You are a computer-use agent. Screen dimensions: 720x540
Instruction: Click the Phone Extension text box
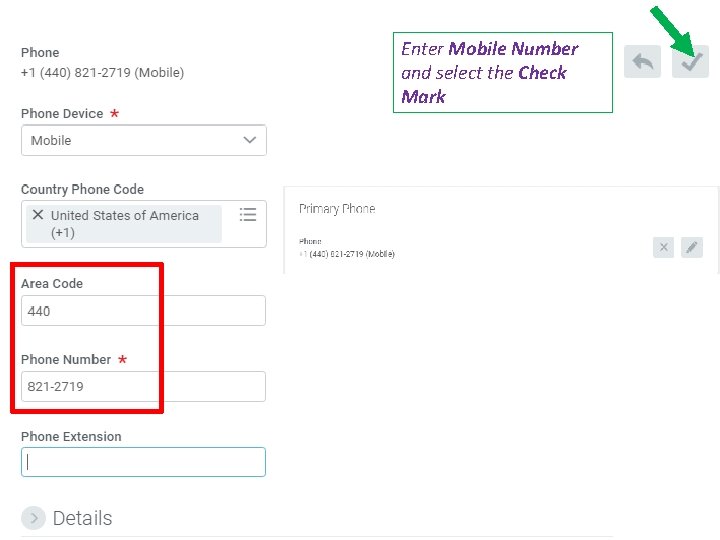point(143,462)
